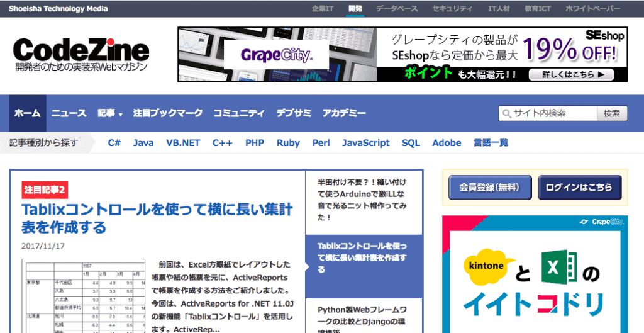
Task: Click the 会員登録(無料) button
Action: pos(490,188)
